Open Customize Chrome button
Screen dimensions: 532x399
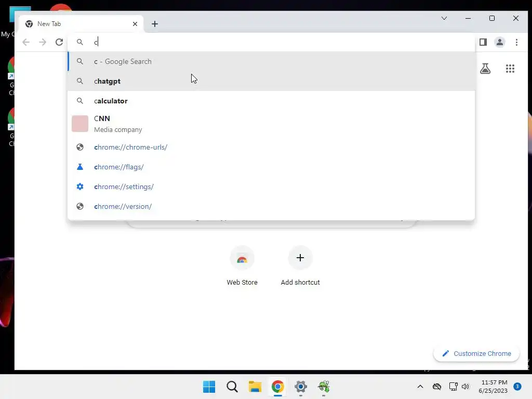click(x=476, y=353)
